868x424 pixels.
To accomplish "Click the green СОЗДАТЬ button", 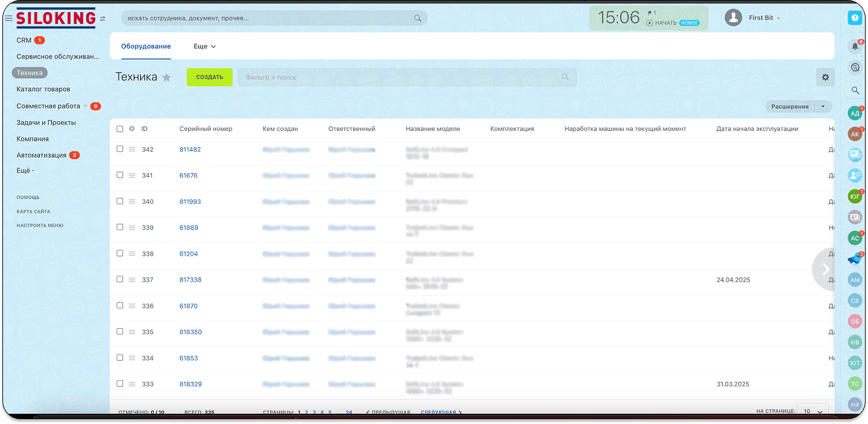I will (209, 77).
